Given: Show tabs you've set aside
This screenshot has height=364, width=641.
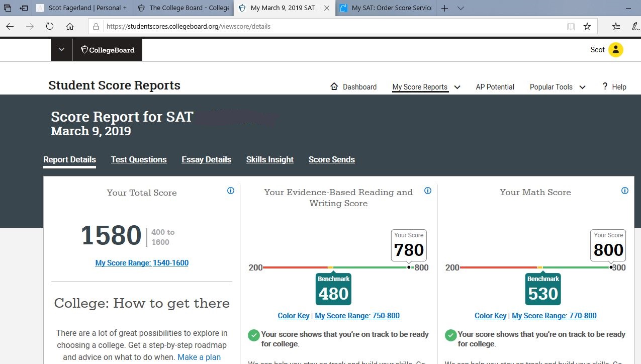Looking at the screenshot, I should click(8, 8).
